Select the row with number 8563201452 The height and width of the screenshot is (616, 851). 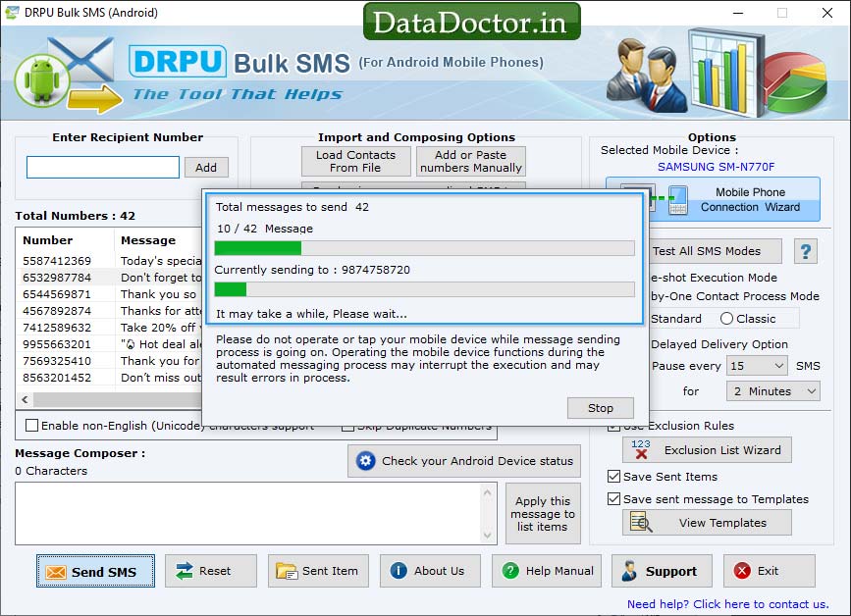point(109,378)
